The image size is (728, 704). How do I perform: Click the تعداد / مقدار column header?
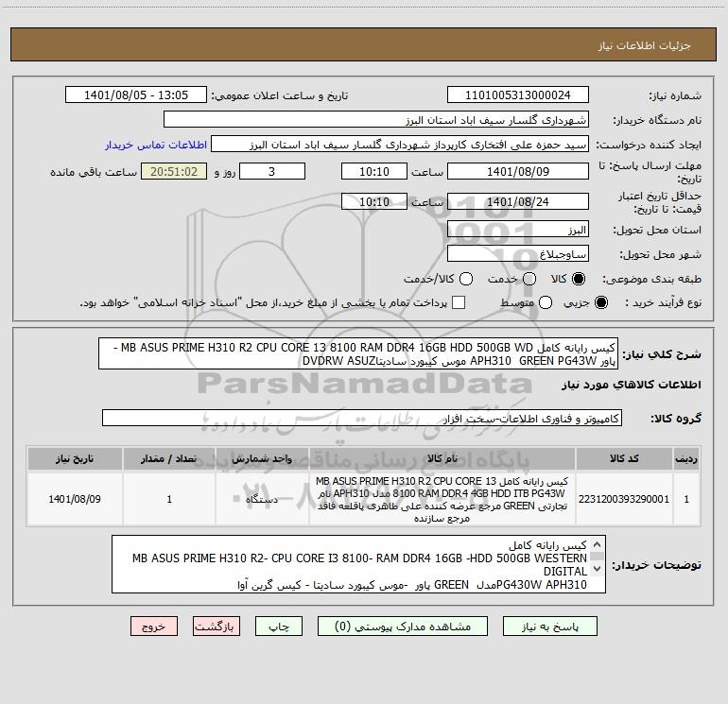[x=169, y=458]
